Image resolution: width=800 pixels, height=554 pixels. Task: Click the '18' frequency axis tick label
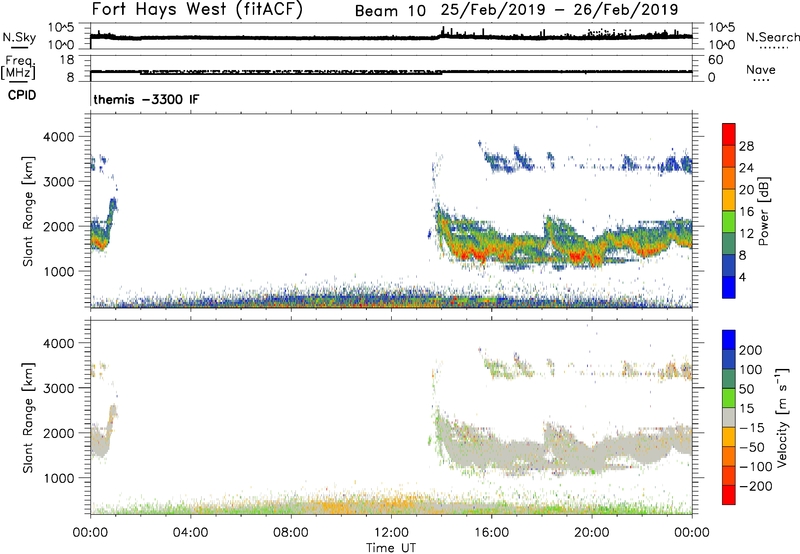(67, 60)
